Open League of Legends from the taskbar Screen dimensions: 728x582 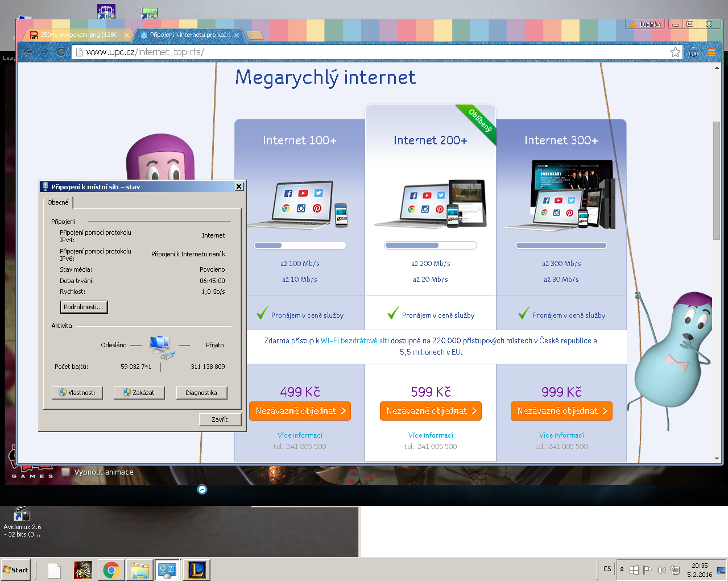click(196, 570)
